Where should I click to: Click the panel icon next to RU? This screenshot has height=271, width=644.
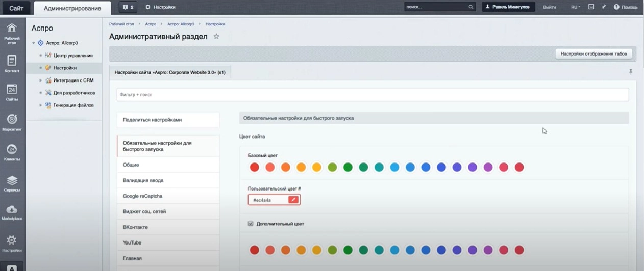pos(591,7)
